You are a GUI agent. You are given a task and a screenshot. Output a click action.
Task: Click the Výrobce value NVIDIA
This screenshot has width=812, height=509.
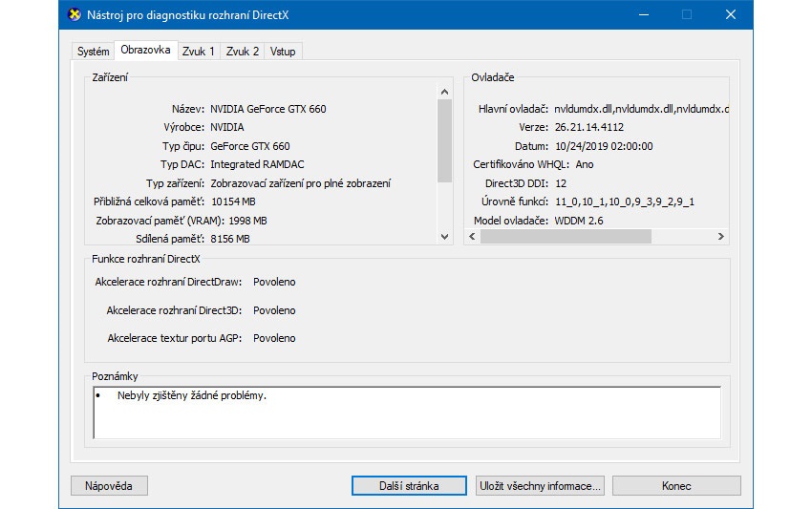(x=226, y=127)
